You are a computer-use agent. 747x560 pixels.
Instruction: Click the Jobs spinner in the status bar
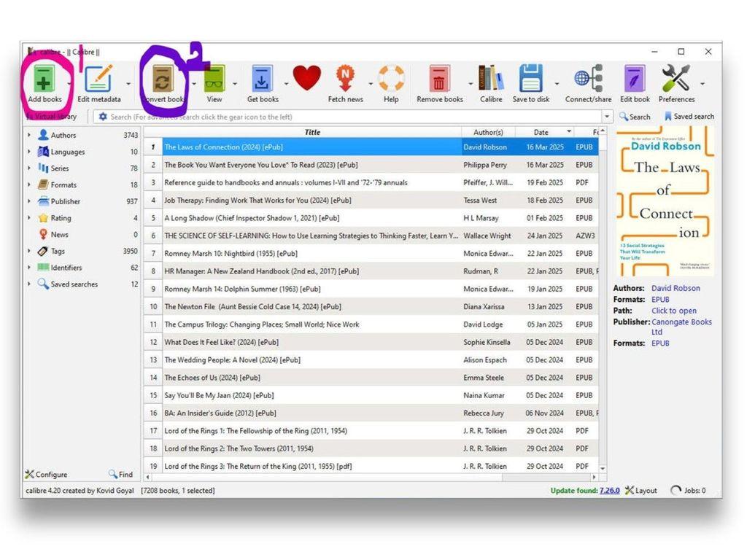point(675,491)
